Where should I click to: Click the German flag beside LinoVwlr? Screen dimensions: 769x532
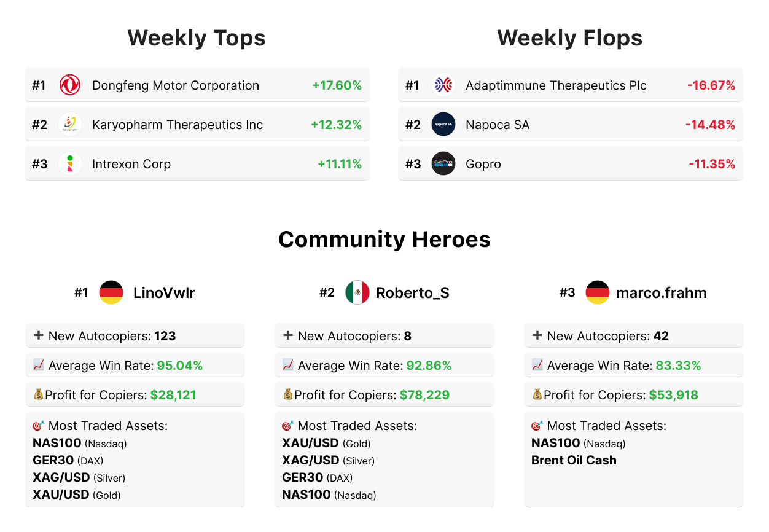coord(111,292)
